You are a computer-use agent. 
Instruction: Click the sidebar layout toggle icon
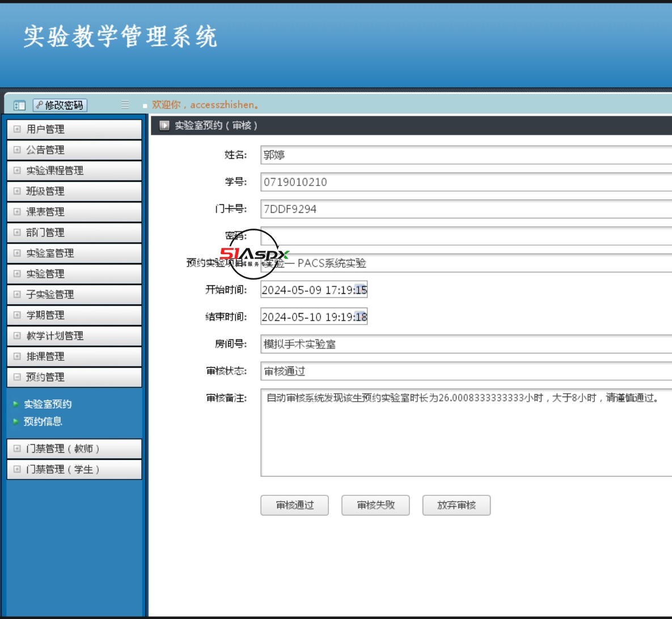19,105
